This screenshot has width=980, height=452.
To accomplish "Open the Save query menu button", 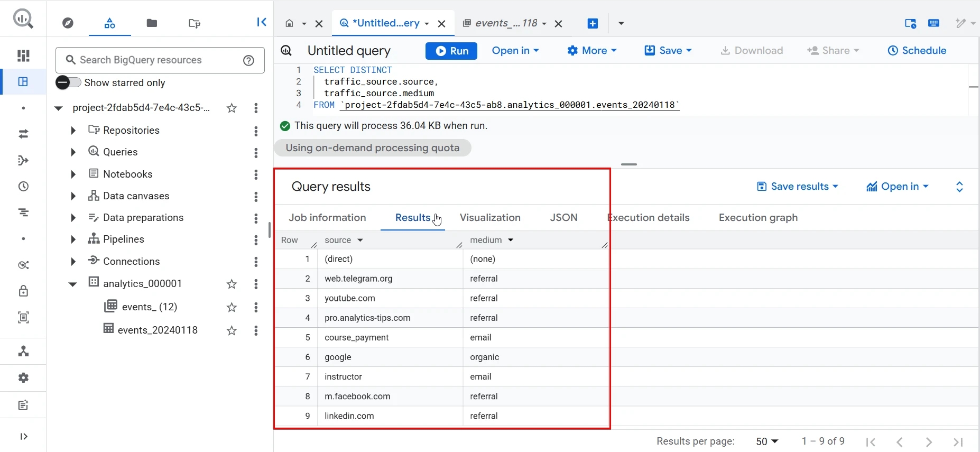I will point(668,51).
